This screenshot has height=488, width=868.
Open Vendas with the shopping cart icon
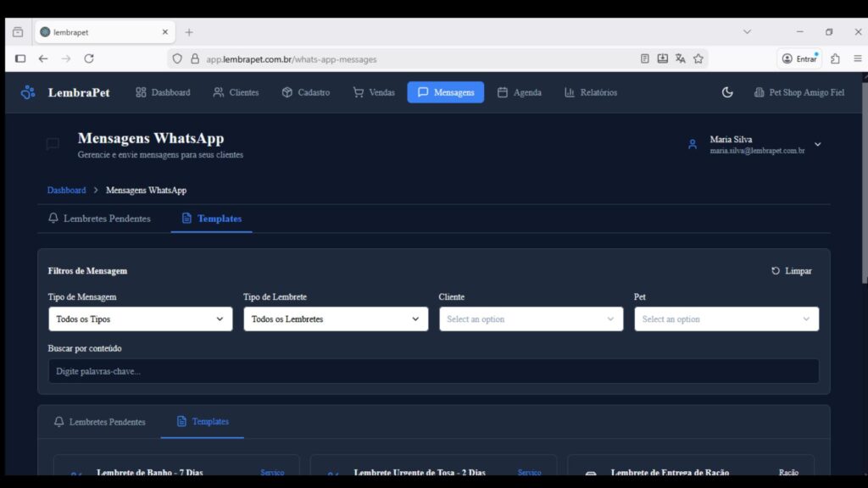[374, 92]
